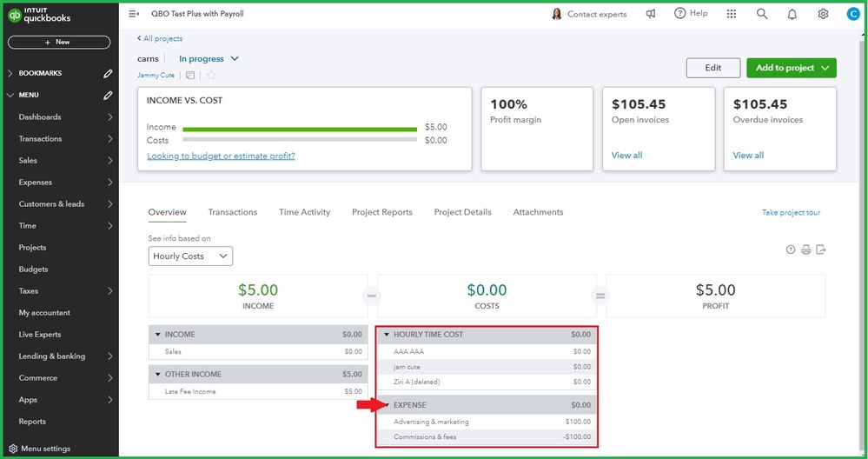Open the Hourly Costs dropdown
Viewport: 868px width, 459px height.
pos(190,256)
